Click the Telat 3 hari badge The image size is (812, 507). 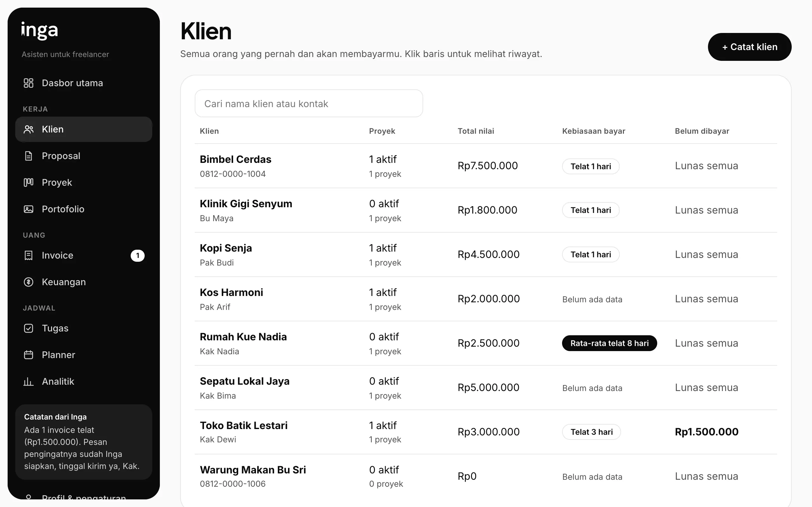point(592,432)
